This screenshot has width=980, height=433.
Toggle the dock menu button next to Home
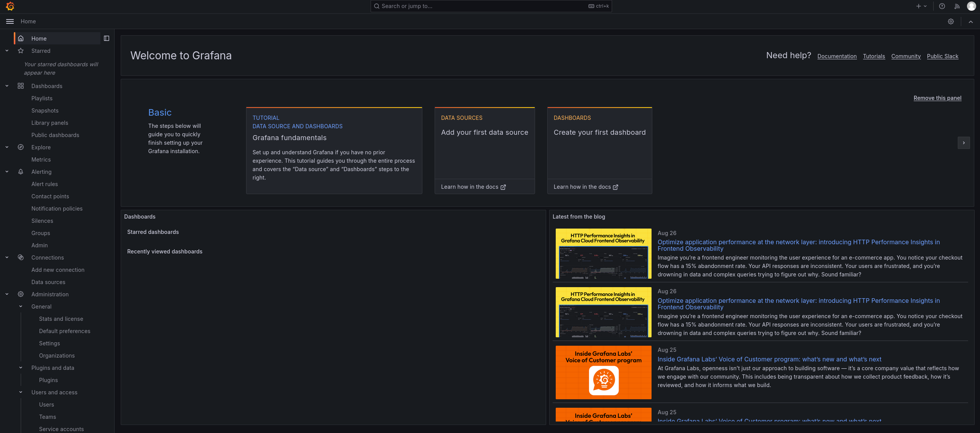[x=106, y=38]
